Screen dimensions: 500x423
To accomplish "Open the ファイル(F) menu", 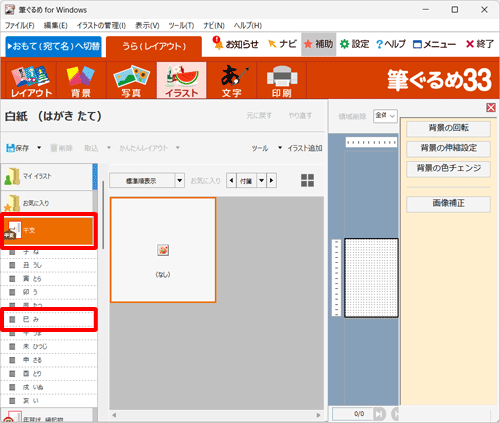I will (20, 26).
